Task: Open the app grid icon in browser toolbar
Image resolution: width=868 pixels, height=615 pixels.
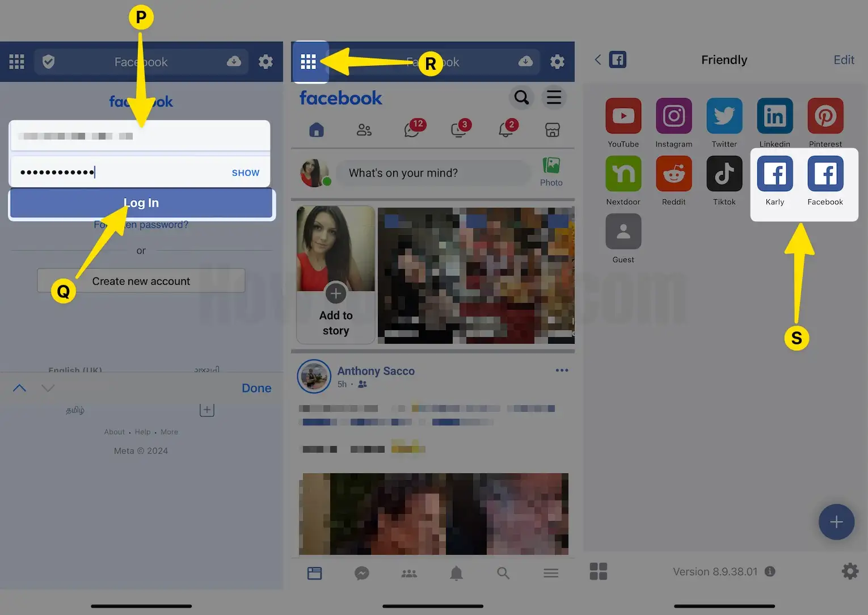Action: coord(310,62)
